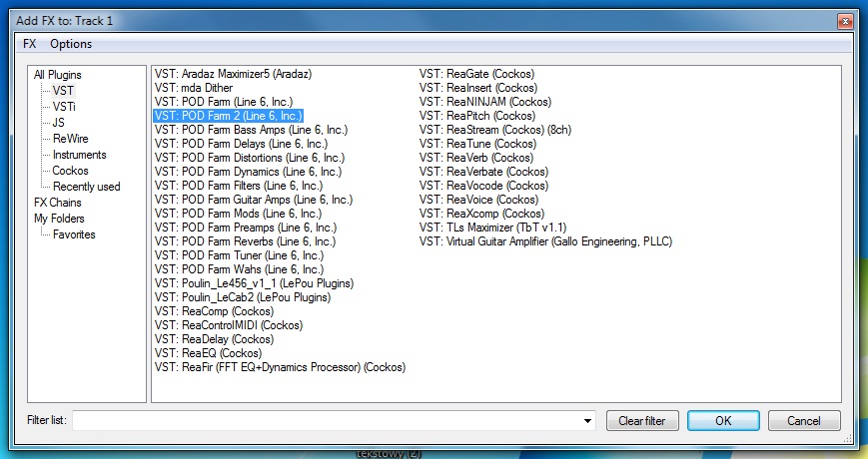Select VST: ReaComp (Cockos)
868x459 pixels.
tap(214, 311)
